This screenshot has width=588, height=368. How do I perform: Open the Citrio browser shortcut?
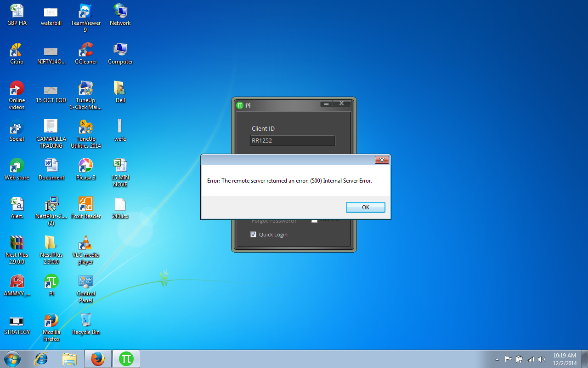tap(17, 54)
